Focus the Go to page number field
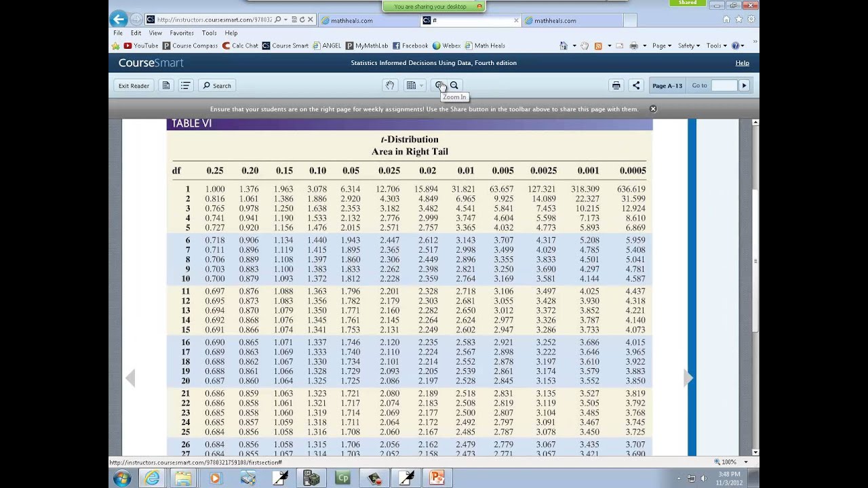This screenshot has width=868, height=488. [x=724, y=85]
